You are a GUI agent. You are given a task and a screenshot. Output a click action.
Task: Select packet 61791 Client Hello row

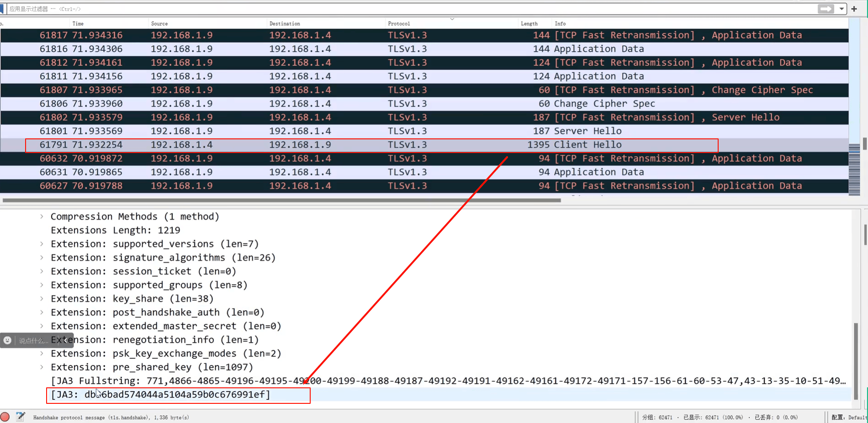coord(424,145)
